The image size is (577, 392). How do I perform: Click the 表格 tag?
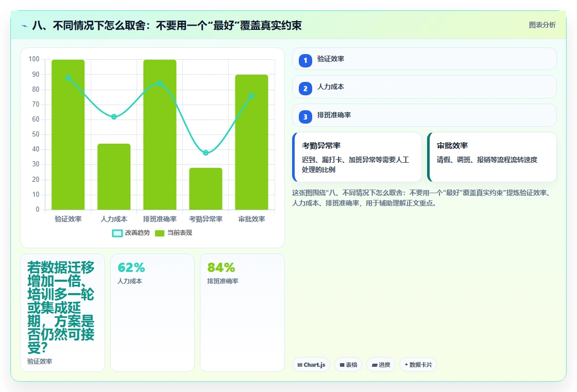[348, 365]
